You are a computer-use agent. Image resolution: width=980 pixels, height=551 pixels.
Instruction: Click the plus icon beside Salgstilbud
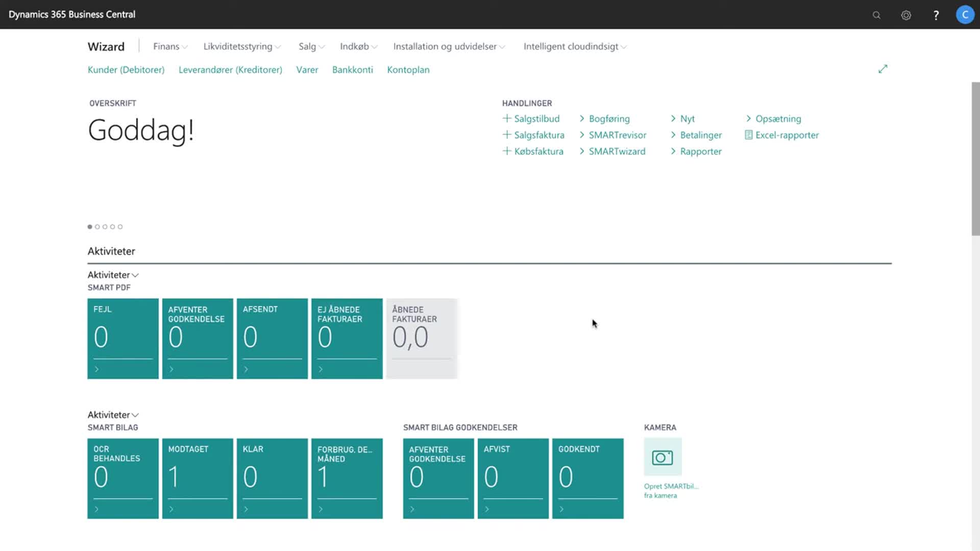[507, 118]
